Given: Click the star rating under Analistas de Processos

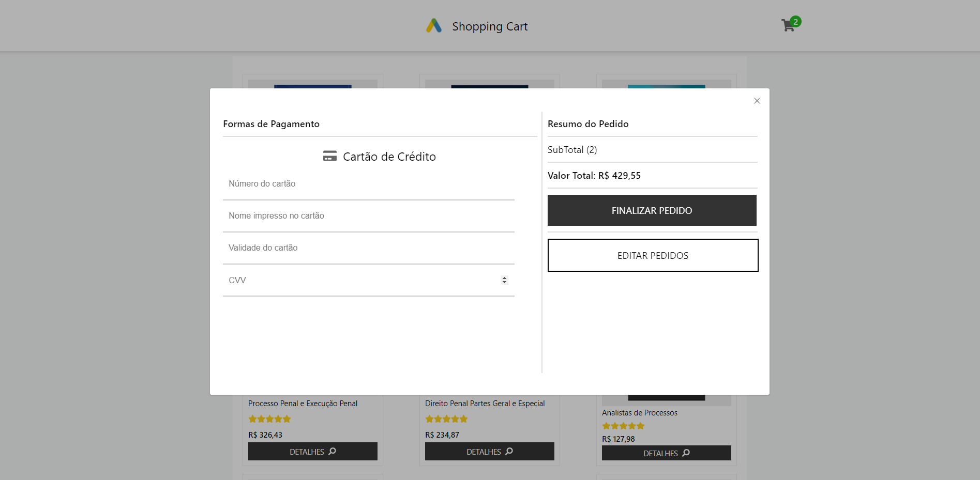Looking at the screenshot, I should coord(623,426).
